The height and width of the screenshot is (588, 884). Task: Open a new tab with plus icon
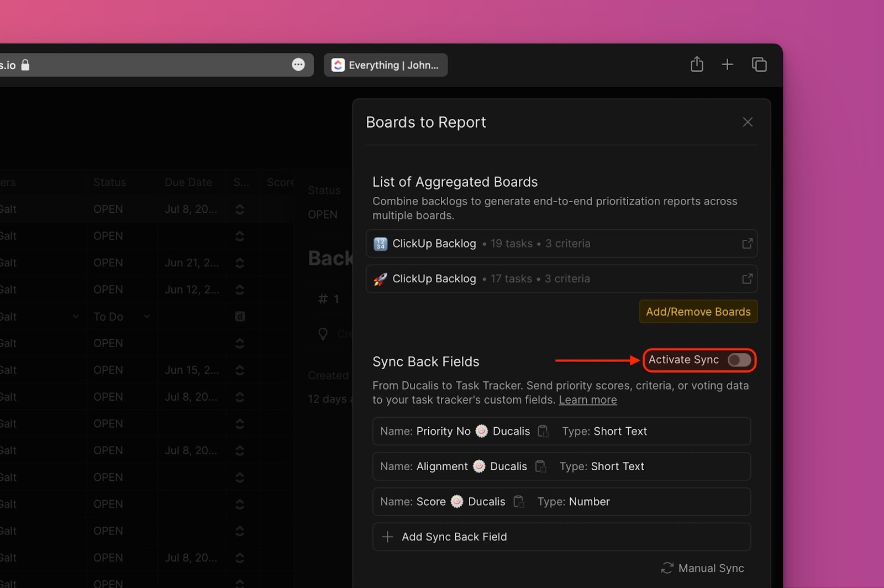tap(727, 65)
